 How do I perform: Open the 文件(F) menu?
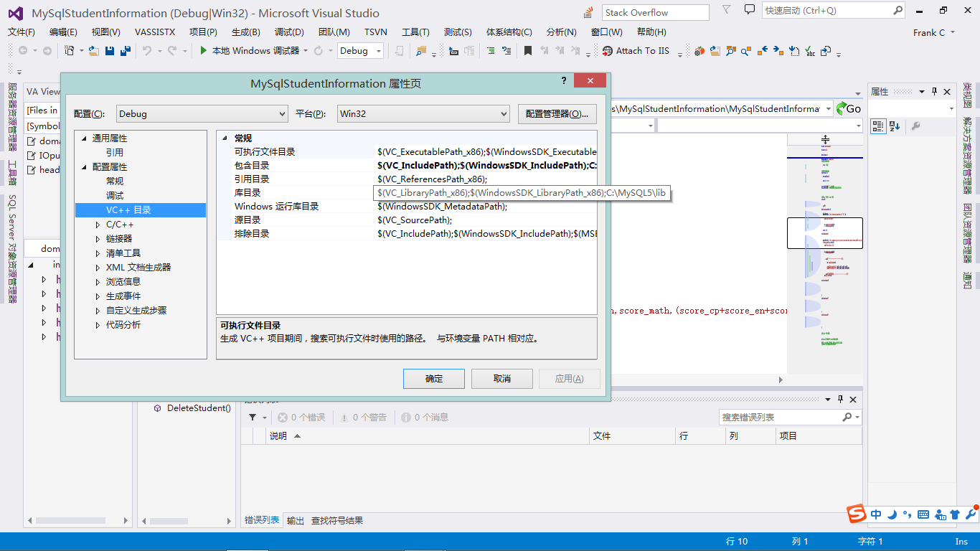22,32
